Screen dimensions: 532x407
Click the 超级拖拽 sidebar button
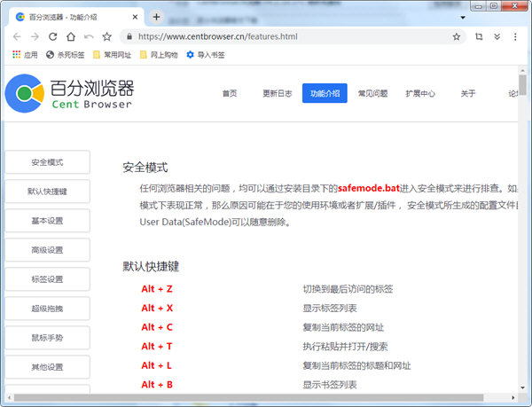tap(47, 309)
